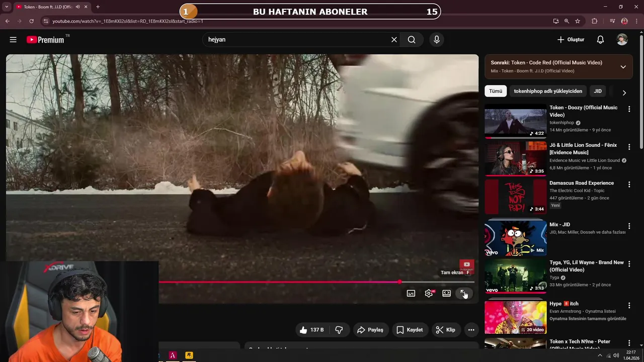The image size is (644, 362).
Task: Open the Oluştur create menu
Action: [571, 40]
